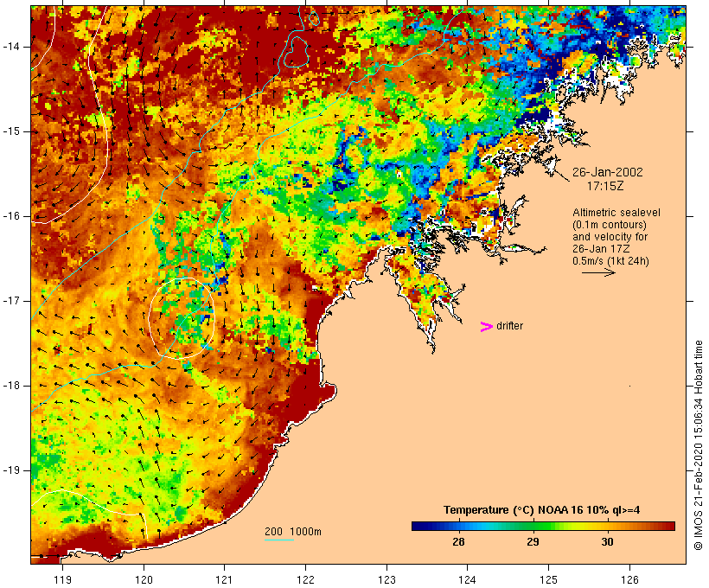The height and width of the screenshot is (588, 709).
Task: Click the magenta drifter marker icon
Action: [x=487, y=327]
